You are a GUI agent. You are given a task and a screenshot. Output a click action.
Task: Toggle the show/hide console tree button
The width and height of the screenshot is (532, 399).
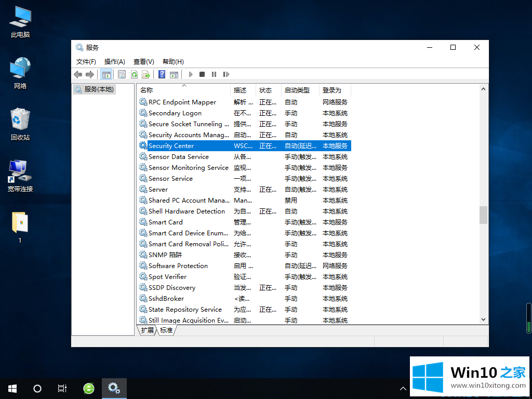point(106,74)
